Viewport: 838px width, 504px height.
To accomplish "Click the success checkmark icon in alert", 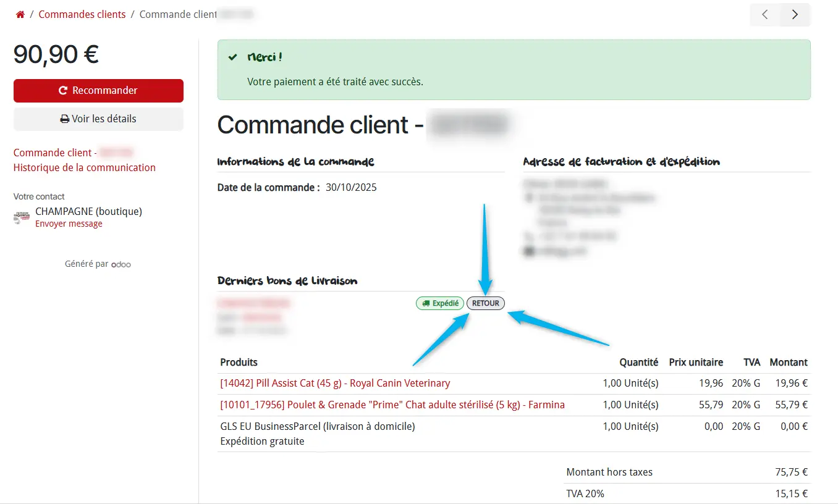I will [x=233, y=57].
